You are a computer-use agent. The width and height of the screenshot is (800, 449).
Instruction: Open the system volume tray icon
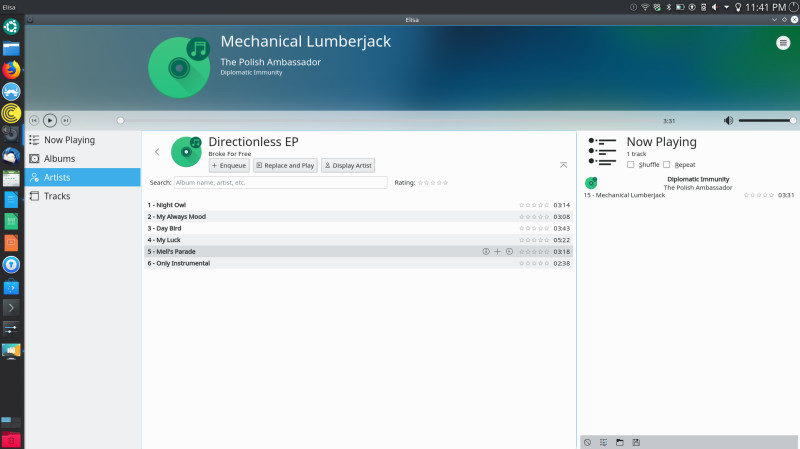(715, 7)
